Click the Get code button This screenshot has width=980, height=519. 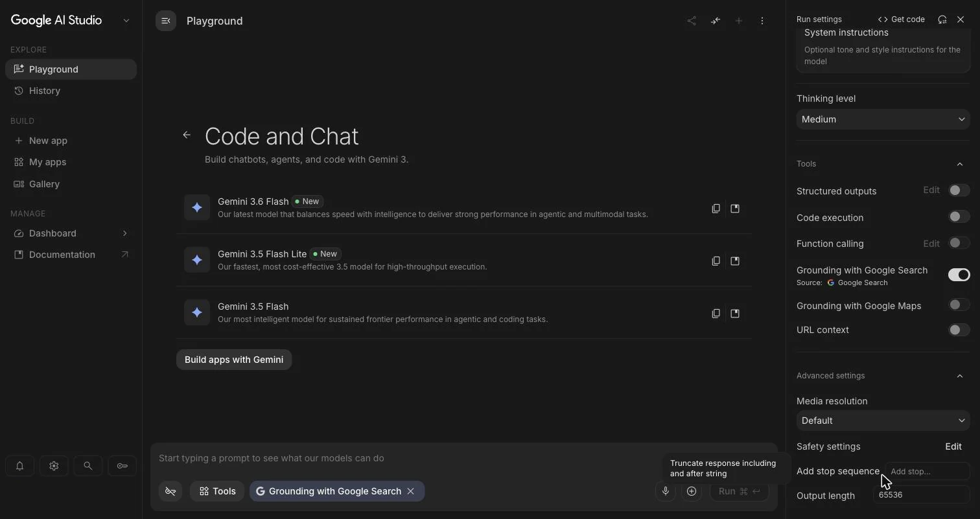coord(902,19)
